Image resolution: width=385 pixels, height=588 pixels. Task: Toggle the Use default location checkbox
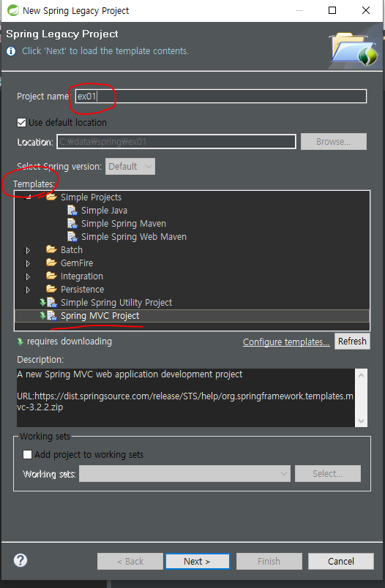coord(22,123)
